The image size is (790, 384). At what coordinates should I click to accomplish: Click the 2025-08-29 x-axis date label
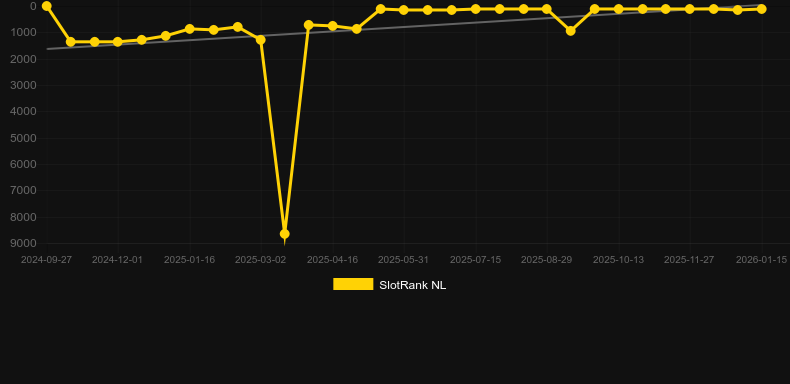tap(547, 260)
